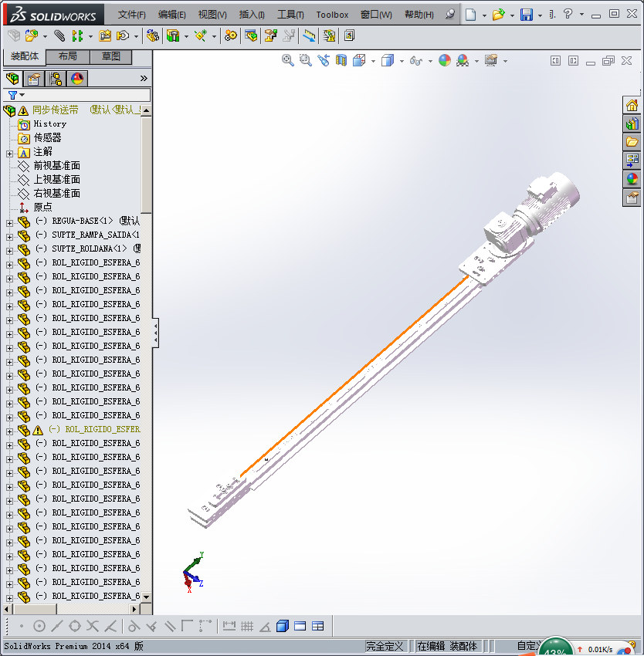This screenshot has width=644, height=656.
Task: Open the ConfigurationManager tab icon
Action: 56,78
